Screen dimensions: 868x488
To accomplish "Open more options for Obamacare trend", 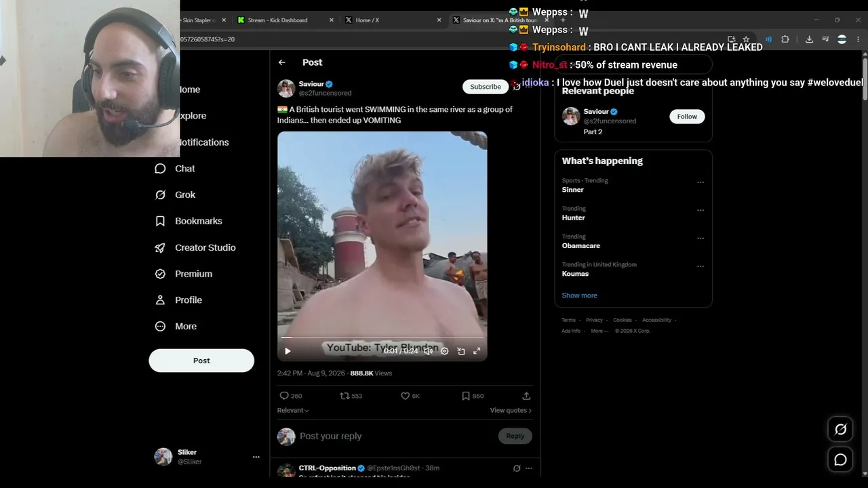I will tap(701, 239).
